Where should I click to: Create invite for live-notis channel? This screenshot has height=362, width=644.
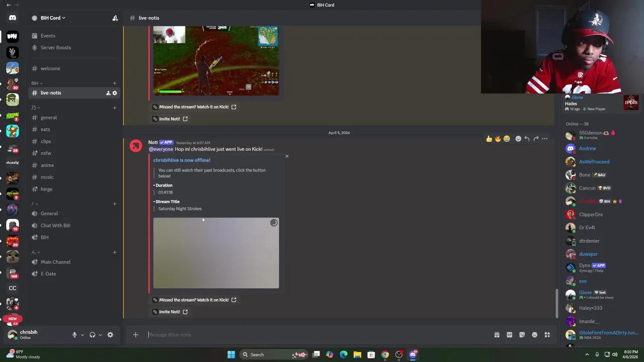[x=108, y=93]
